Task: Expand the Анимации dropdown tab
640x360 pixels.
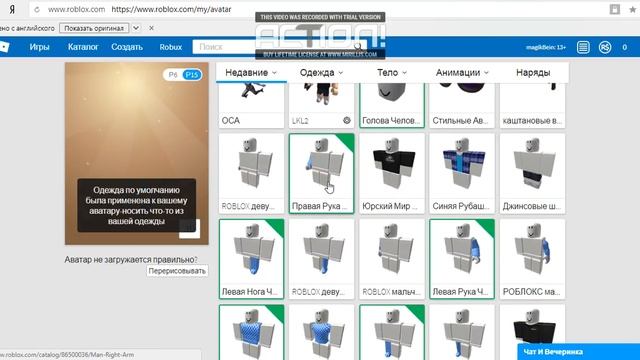Action: point(462,73)
